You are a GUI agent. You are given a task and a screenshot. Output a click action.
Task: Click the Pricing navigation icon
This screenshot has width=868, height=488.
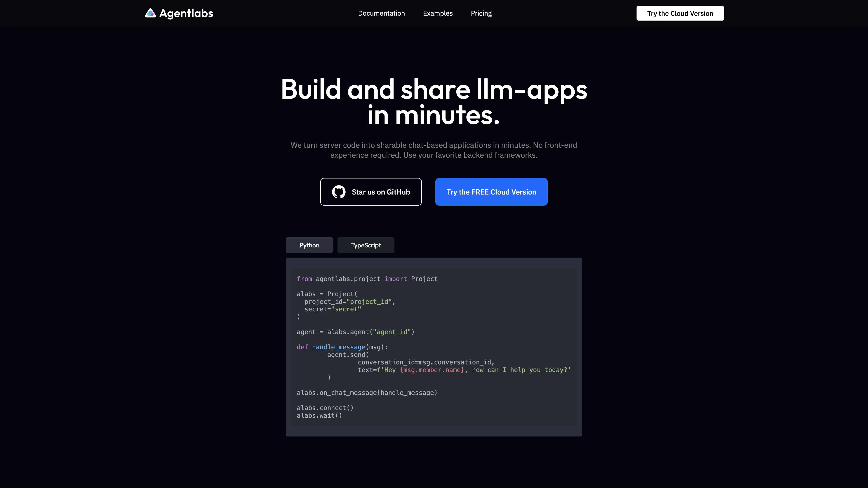tap(481, 13)
